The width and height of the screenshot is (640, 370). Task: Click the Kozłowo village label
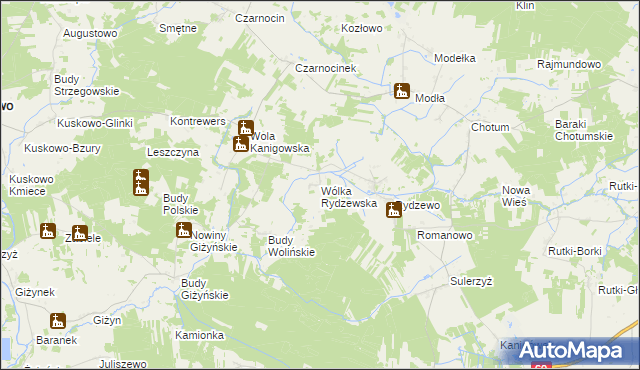tap(362, 28)
